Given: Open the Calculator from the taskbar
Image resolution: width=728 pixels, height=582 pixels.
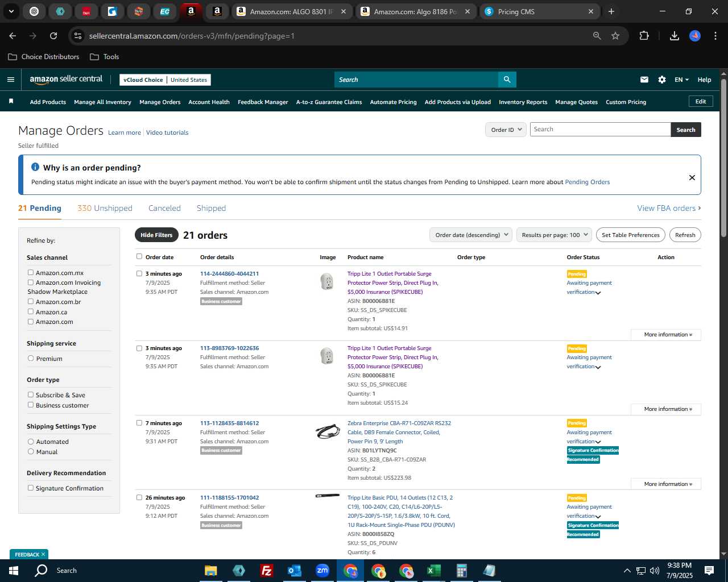Looking at the screenshot, I should tap(461, 571).
